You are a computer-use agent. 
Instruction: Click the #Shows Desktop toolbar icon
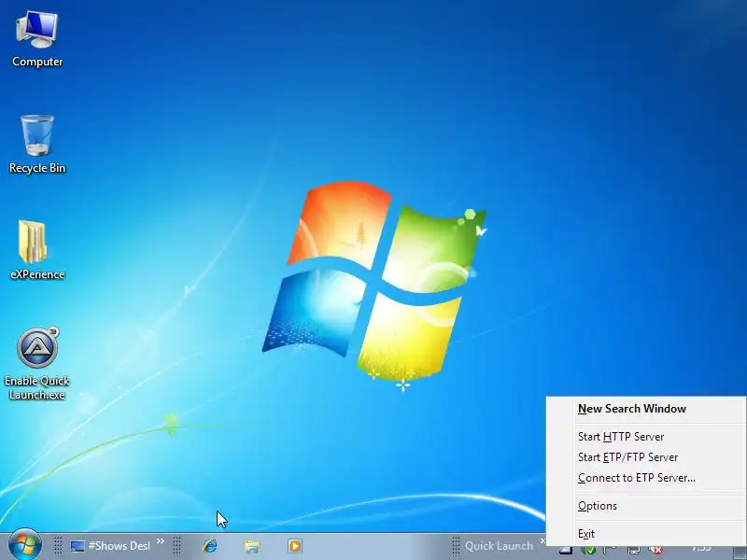[78, 546]
